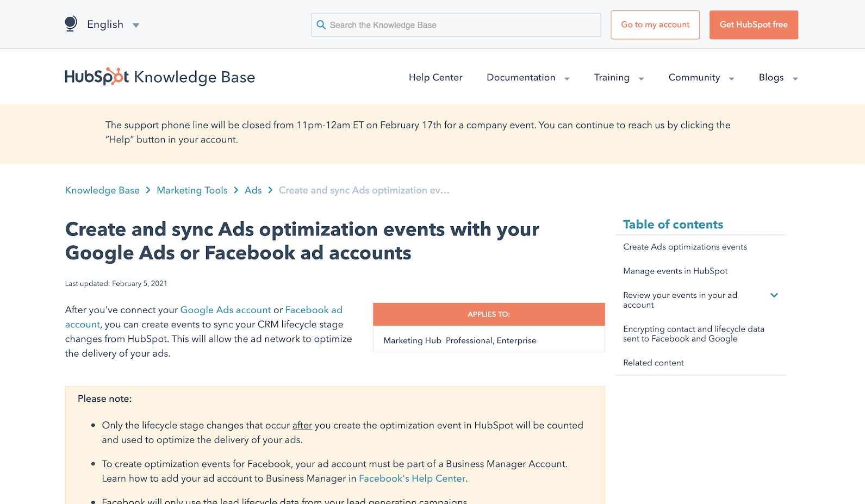Open Google Ads account link

click(x=226, y=310)
